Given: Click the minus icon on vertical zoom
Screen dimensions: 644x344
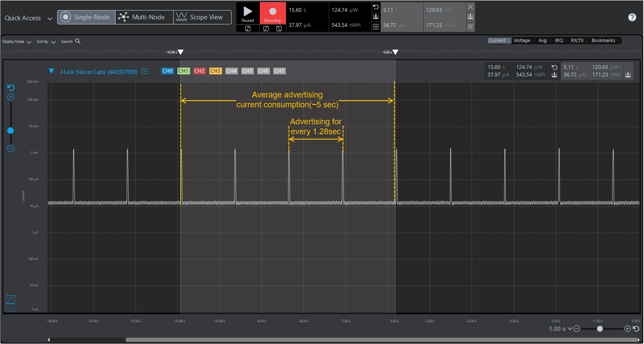Looking at the screenshot, I should (11, 149).
